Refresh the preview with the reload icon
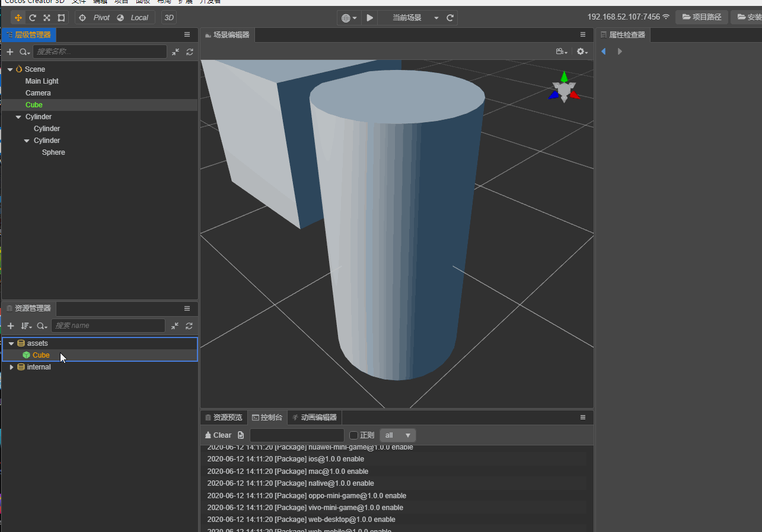The width and height of the screenshot is (762, 532). coord(450,18)
